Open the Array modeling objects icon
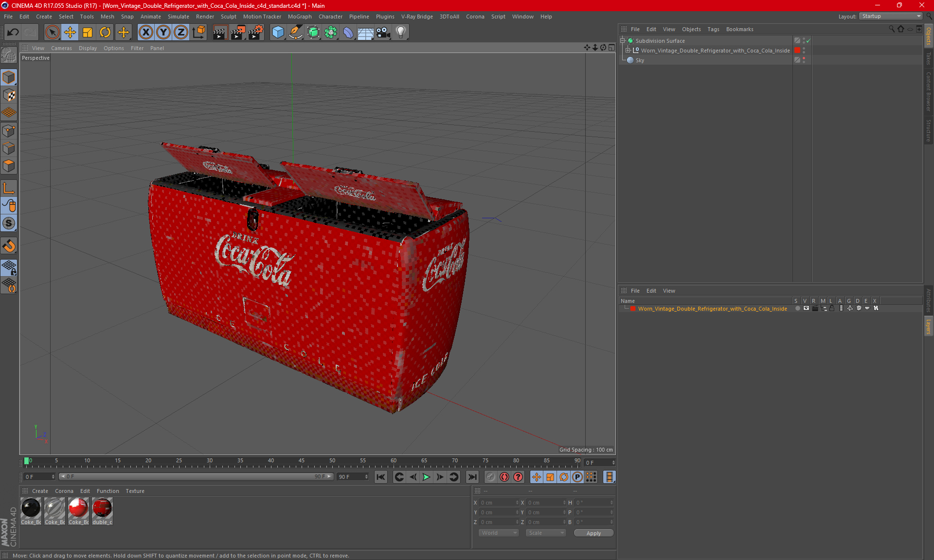This screenshot has height=560, width=934. pos(331,33)
